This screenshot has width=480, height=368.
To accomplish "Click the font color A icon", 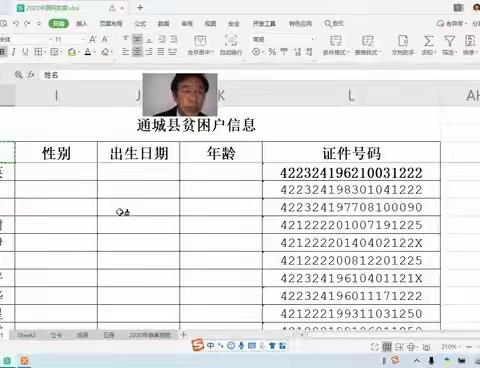I will tap(88, 52).
